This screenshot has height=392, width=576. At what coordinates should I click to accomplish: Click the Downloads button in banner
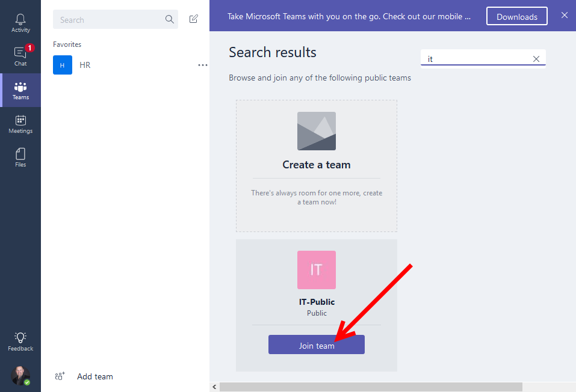tap(516, 17)
